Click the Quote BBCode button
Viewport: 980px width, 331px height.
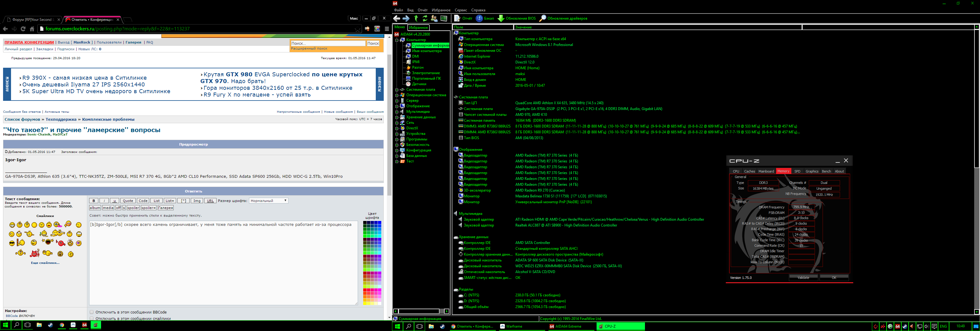click(x=128, y=201)
